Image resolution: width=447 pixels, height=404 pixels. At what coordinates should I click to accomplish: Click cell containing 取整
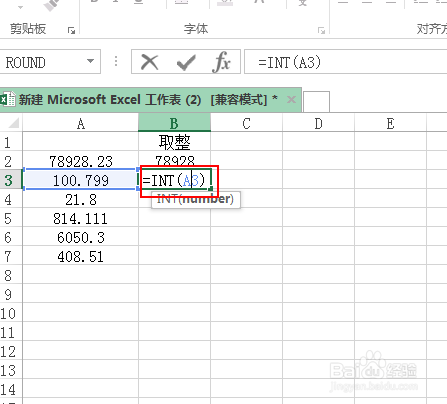point(174,142)
